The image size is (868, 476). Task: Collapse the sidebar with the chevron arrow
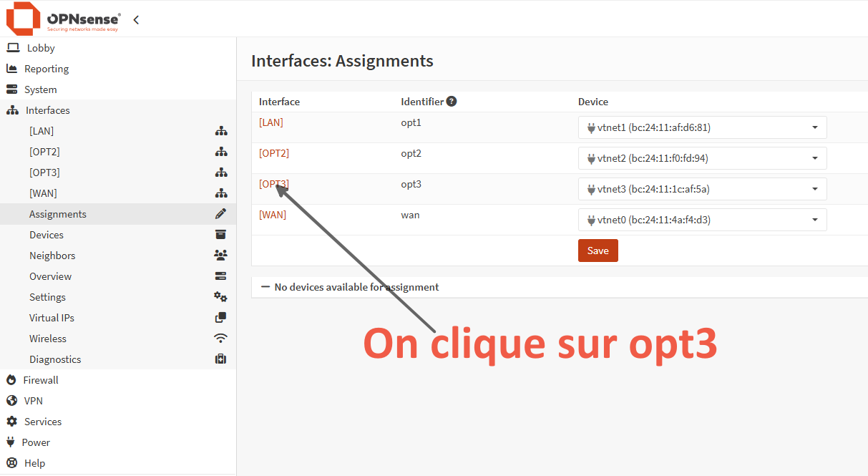136,20
